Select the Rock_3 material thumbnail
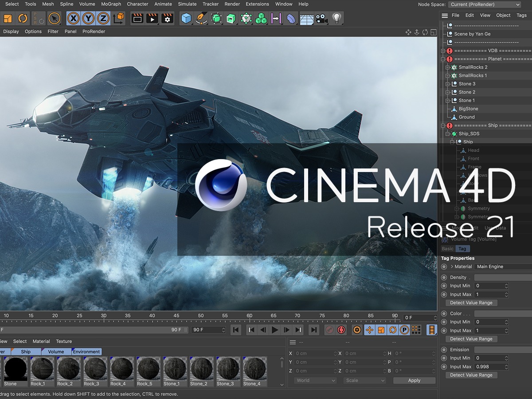Image resolution: width=532 pixels, height=399 pixels. tap(95, 369)
